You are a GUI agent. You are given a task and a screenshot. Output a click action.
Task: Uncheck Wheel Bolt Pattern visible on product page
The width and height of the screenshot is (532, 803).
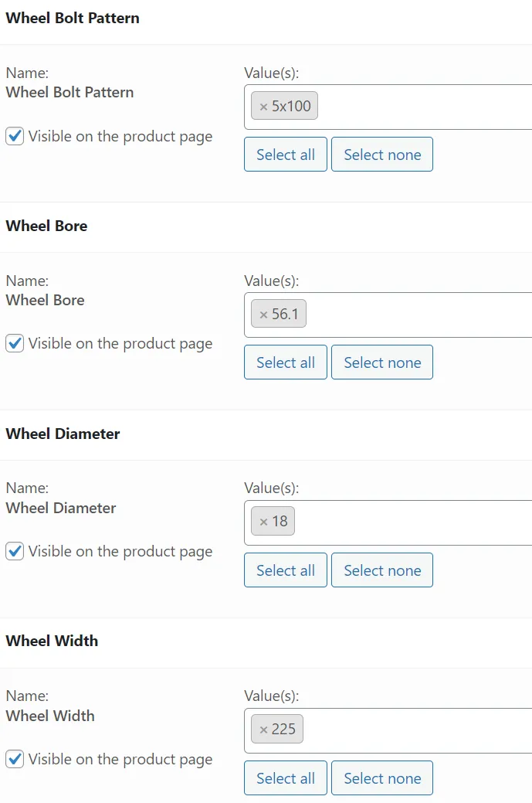click(15, 137)
